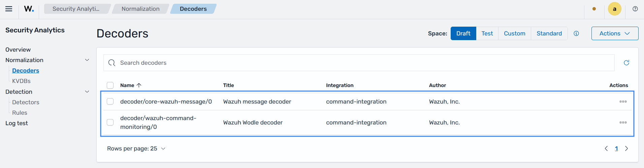Open user avatar 'a' menu
644x168 pixels.
(614, 9)
